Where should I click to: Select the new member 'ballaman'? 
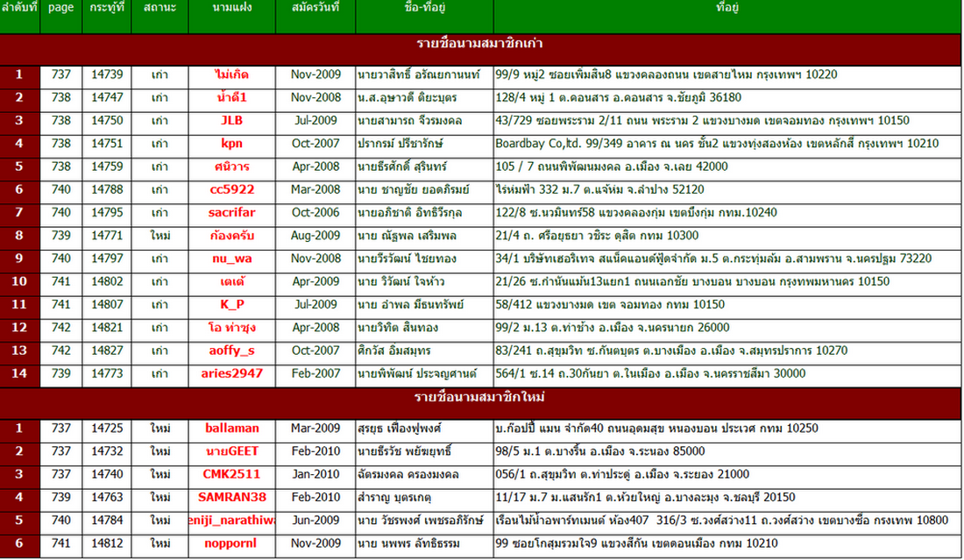pyautogui.click(x=231, y=429)
